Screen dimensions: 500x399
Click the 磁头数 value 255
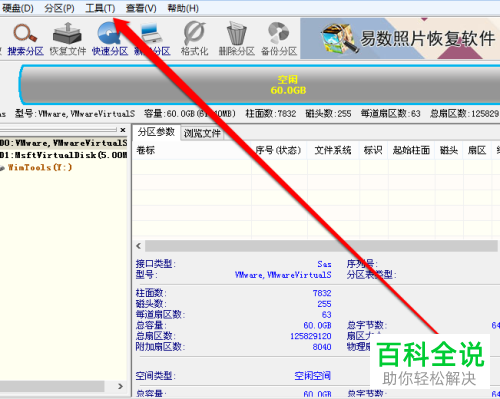click(324, 304)
